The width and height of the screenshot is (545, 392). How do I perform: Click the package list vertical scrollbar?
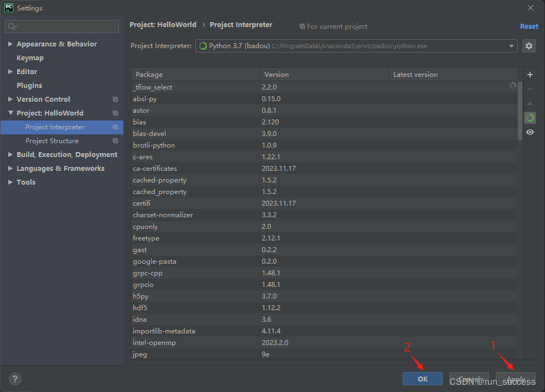coord(520,111)
